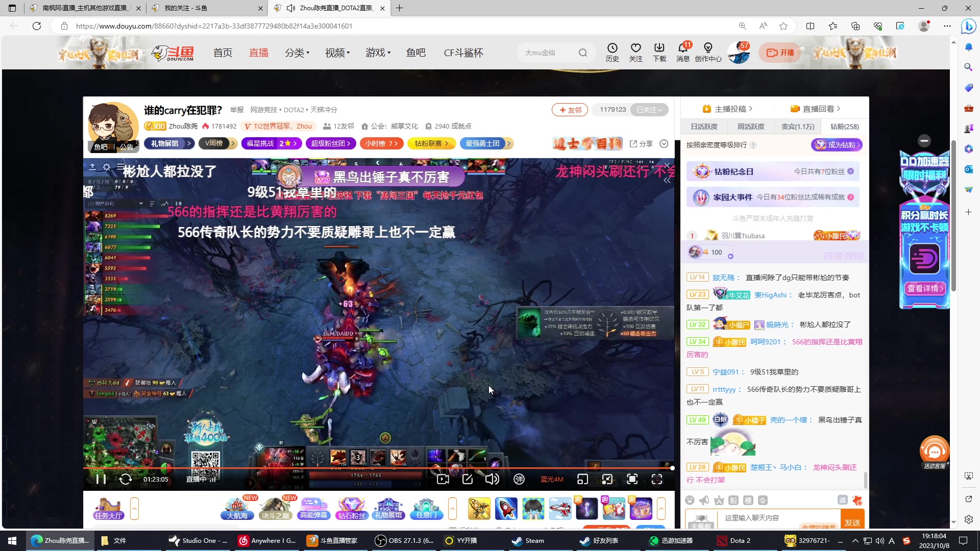Click the 分享 share link

click(642, 144)
